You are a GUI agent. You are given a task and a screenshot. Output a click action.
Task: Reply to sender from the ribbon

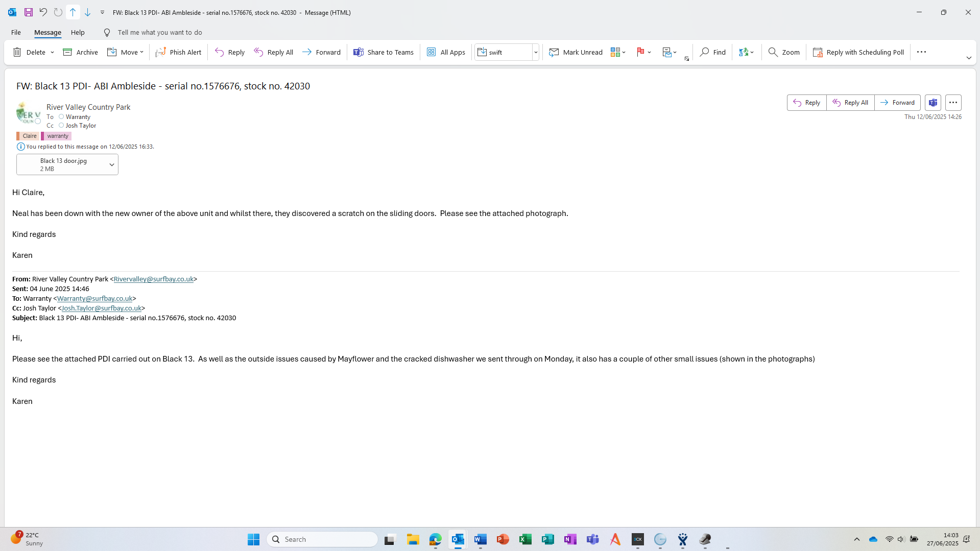pyautogui.click(x=230, y=52)
